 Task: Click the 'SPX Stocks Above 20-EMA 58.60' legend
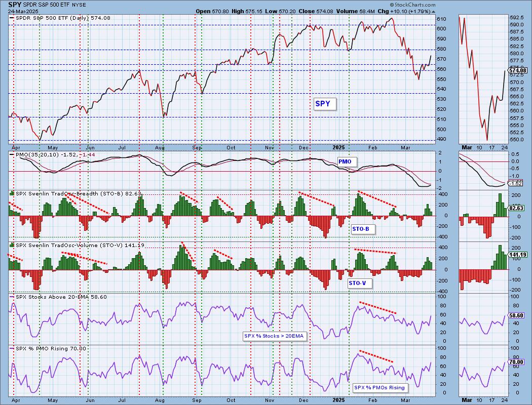[x=58, y=297]
